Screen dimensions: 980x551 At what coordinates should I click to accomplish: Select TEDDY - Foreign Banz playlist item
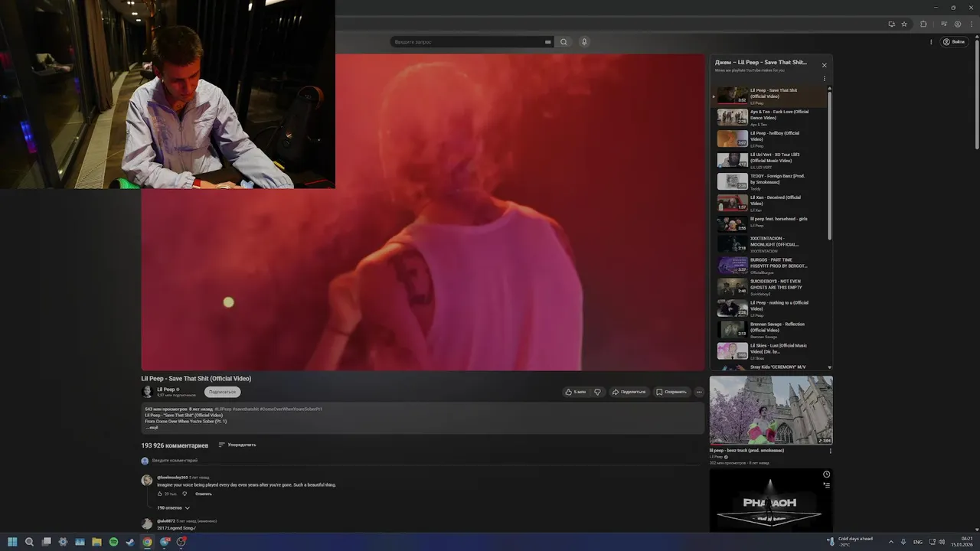[x=770, y=181]
